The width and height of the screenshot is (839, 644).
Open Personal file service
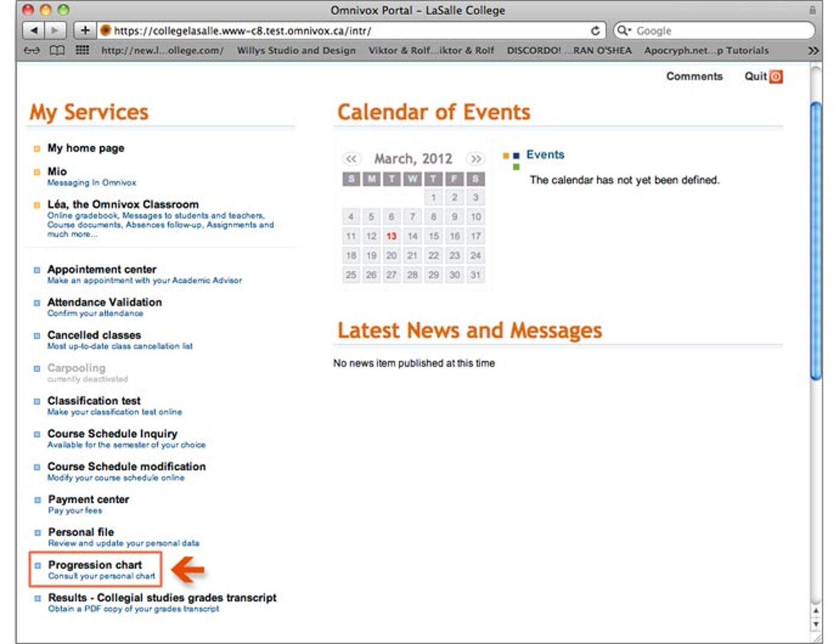click(x=81, y=532)
